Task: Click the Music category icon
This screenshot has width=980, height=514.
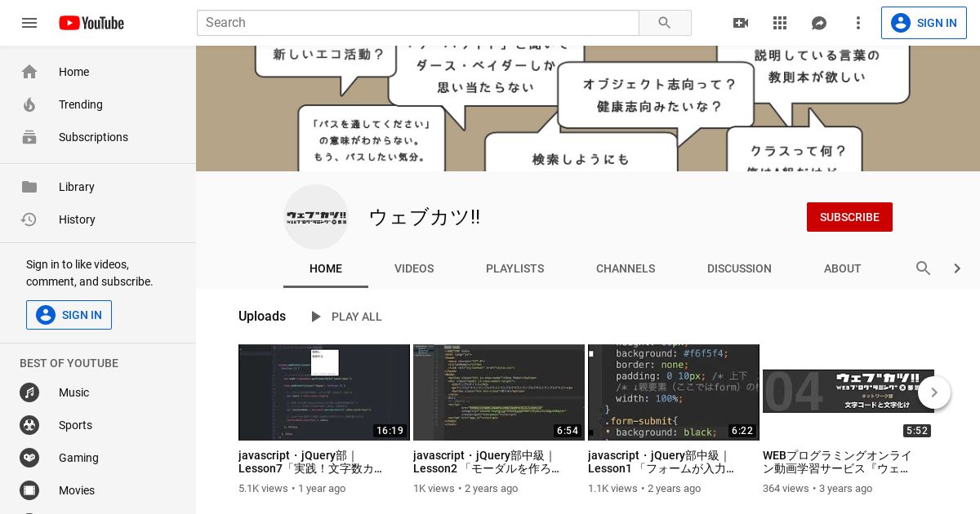Action: pos(29,392)
